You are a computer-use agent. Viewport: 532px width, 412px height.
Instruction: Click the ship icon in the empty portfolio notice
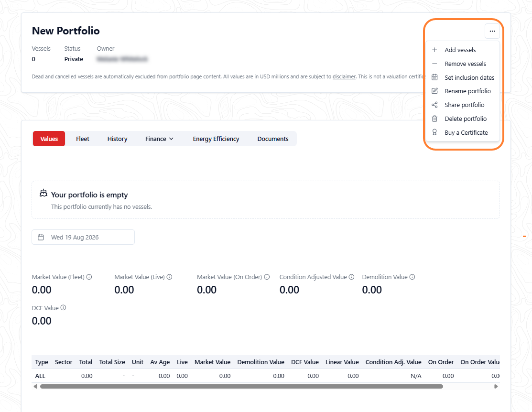43,193
